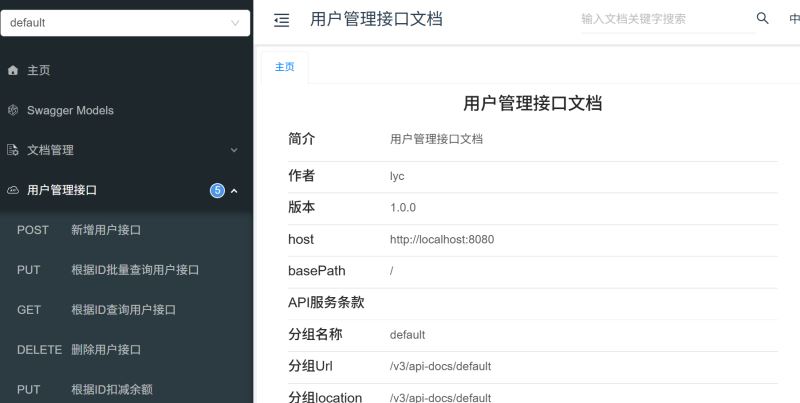This screenshot has height=403, width=800.
Task: Open PUT 根据ID批量查询用户接口
Action: point(127,270)
